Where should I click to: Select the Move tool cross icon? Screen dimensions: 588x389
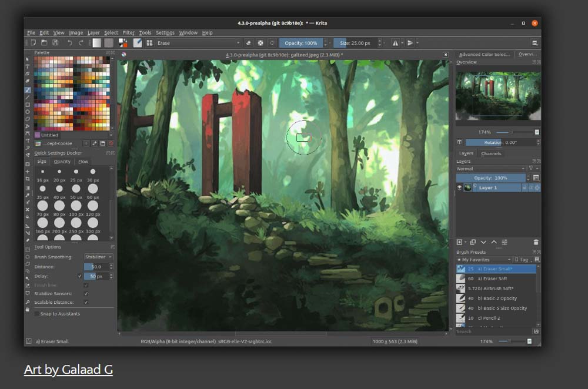pos(28,171)
